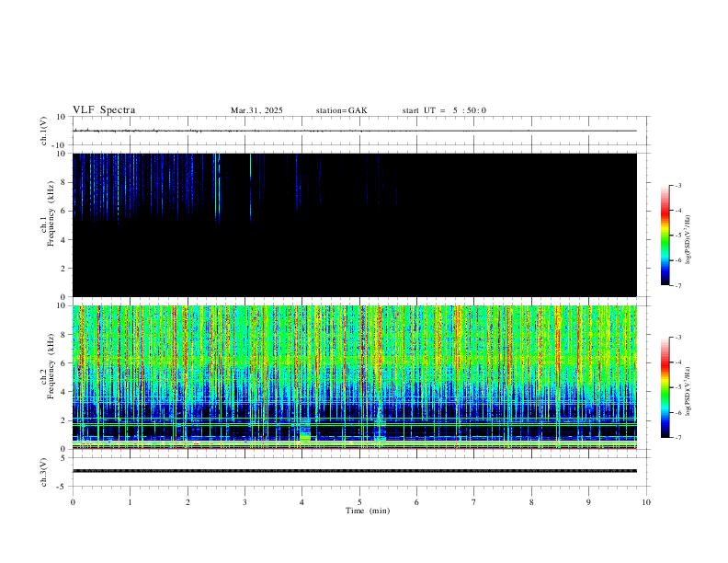The width and height of the screenshot is (728, 563).
Task: Click the "Time (min)" x-axis label
Action: tap(368, 511)
